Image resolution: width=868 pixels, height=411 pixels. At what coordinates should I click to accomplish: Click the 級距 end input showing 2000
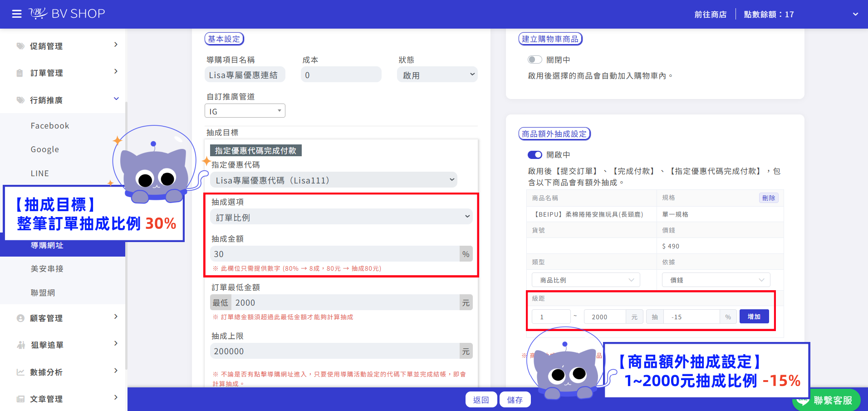coord(605,317)
